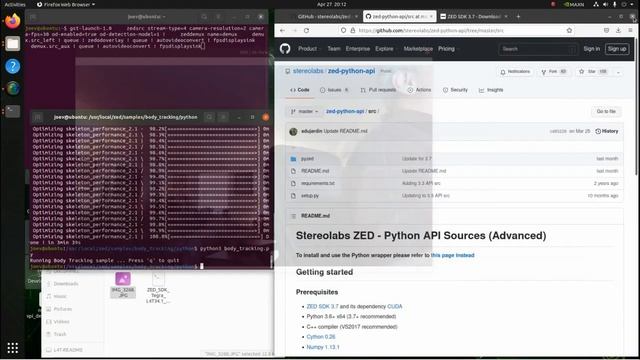Viewport: 640px width, 360px height.
Task: Show Applications grid in the dock
Action: [13, 348]
